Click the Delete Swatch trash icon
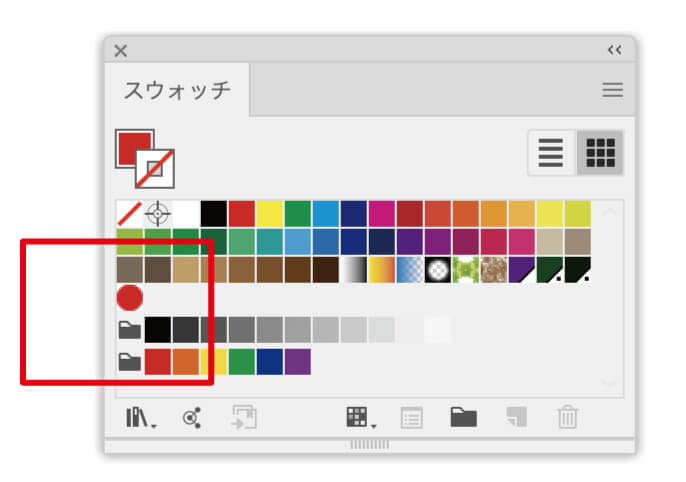Viewport: 686px width, 482px height. [x=567, y=417]
